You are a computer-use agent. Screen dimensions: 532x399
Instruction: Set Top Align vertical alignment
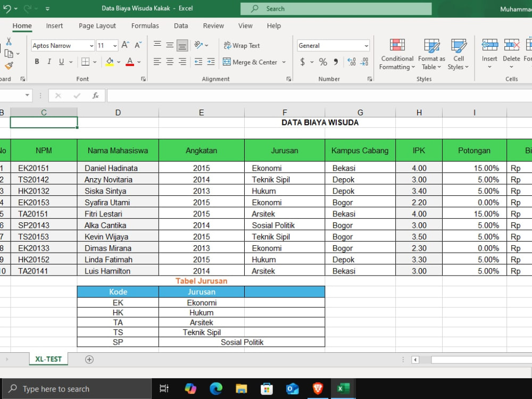[x=157, y=45]
